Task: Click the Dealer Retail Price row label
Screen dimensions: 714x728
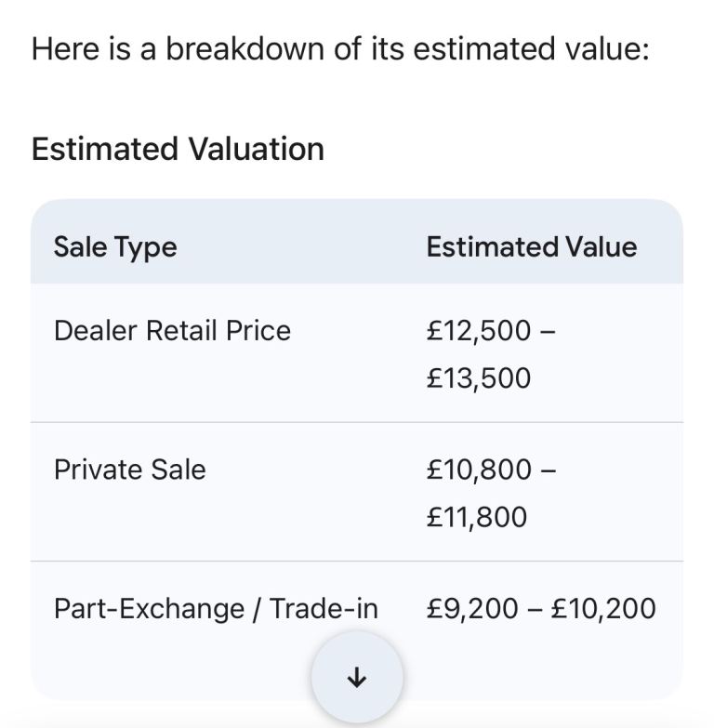Action: [x=172, y=331]
